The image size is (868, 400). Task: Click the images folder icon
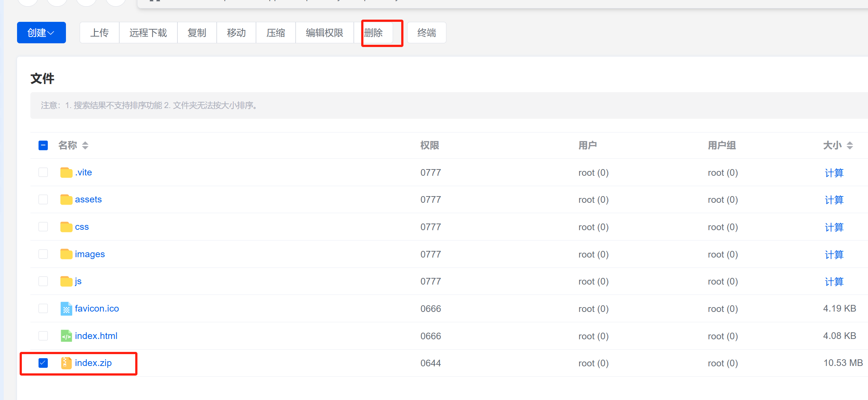(x=66, y=254)
